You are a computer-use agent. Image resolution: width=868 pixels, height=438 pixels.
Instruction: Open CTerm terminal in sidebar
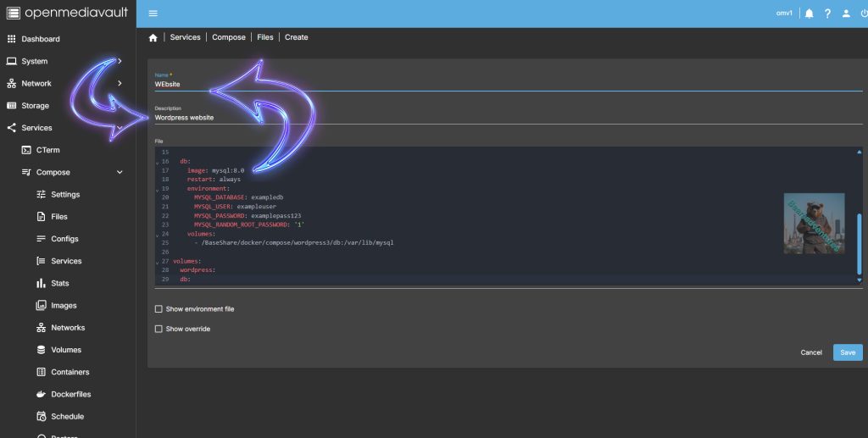(47, 150)
